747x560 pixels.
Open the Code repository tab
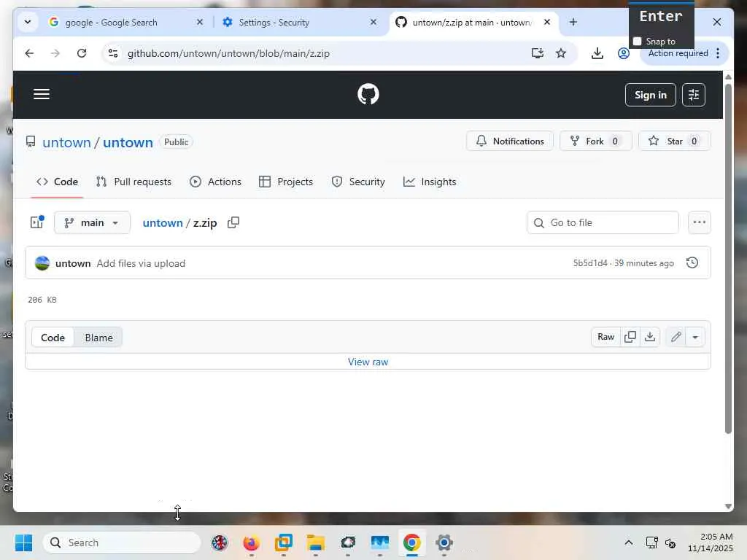[57, 182]
